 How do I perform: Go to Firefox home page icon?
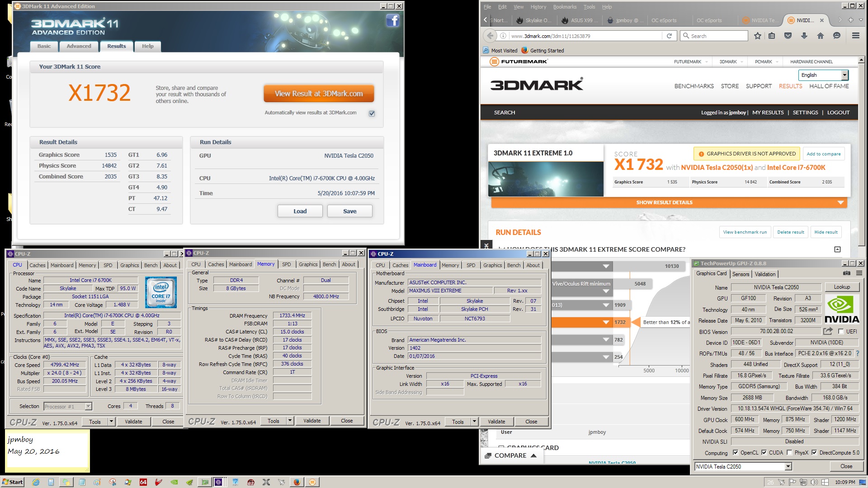[x=821, y=36]
